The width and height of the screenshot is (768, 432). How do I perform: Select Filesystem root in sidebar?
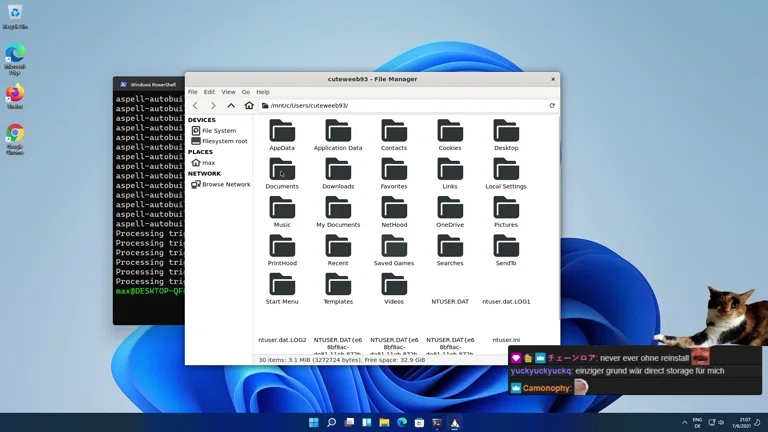(219, 141)
